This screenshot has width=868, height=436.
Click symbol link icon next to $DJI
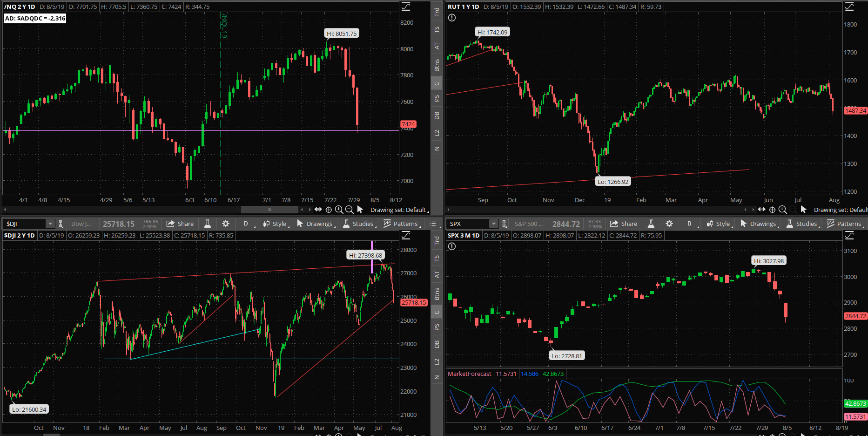click(x=61, y=224)
